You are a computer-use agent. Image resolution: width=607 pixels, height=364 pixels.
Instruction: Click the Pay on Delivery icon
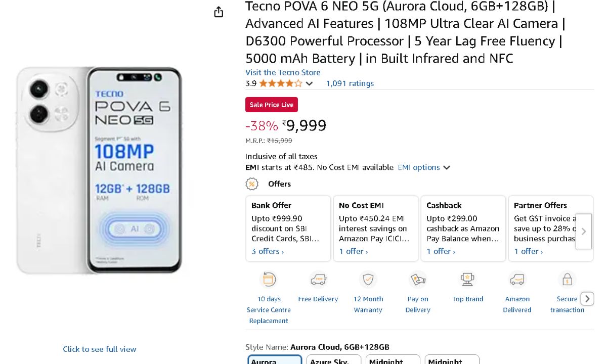click(418, 280)
